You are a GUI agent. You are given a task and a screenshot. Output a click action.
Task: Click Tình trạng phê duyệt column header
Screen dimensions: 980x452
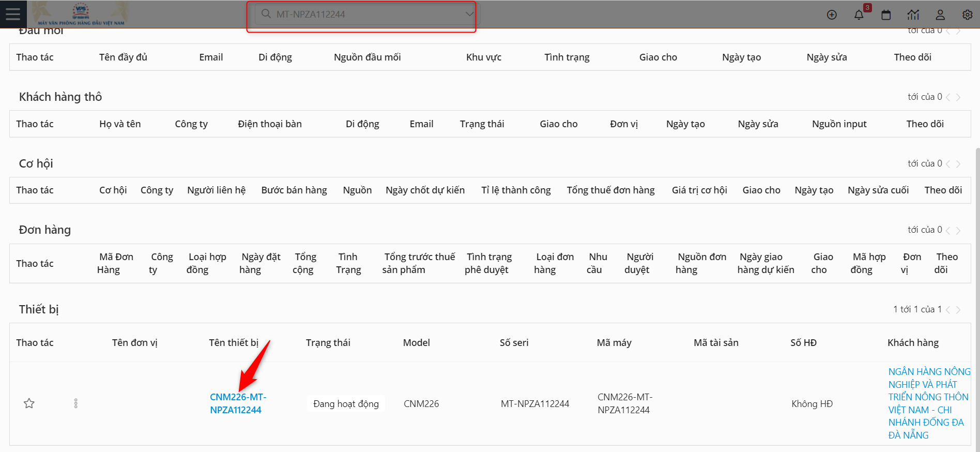(488, 263)
